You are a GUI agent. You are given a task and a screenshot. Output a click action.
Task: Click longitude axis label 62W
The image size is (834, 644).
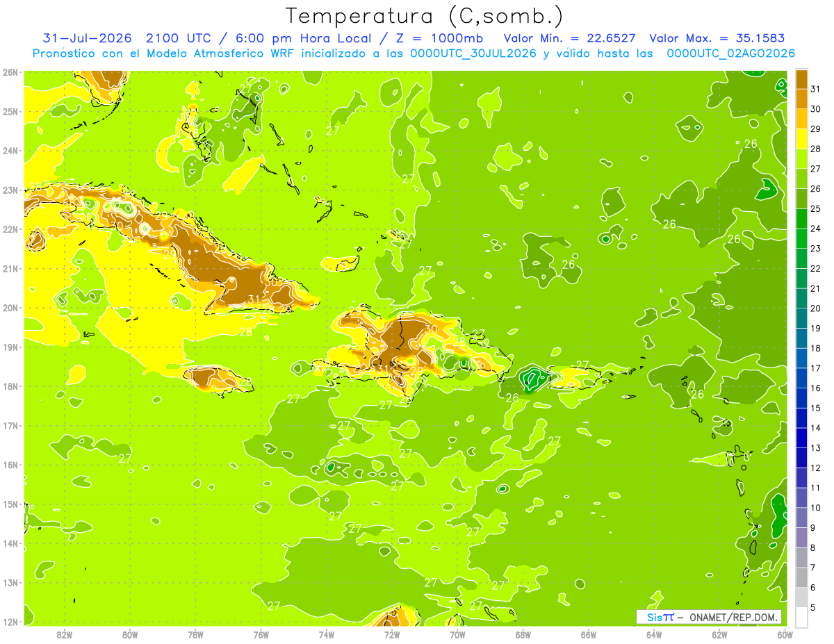(720, 634)
